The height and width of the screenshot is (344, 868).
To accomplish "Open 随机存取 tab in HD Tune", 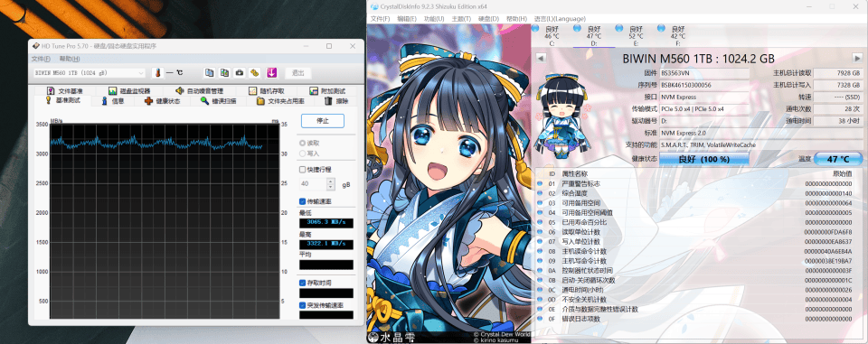I will pyautogui.click(x=266, y=90).
